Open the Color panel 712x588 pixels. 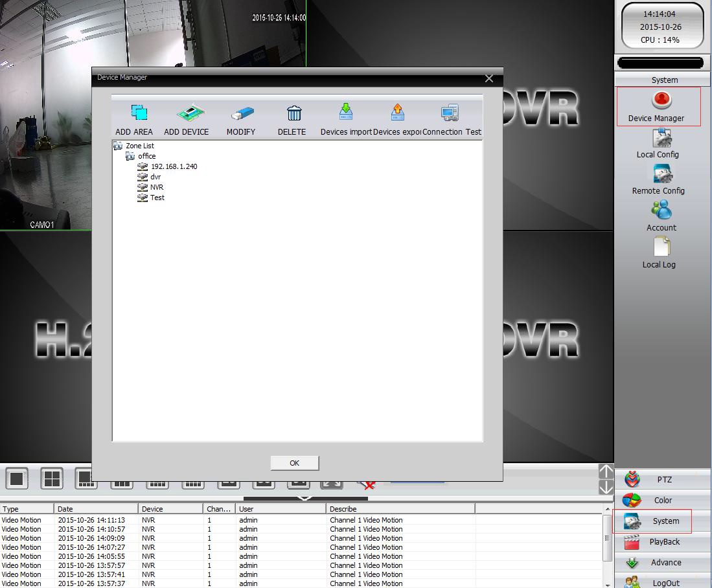point(663,501)
